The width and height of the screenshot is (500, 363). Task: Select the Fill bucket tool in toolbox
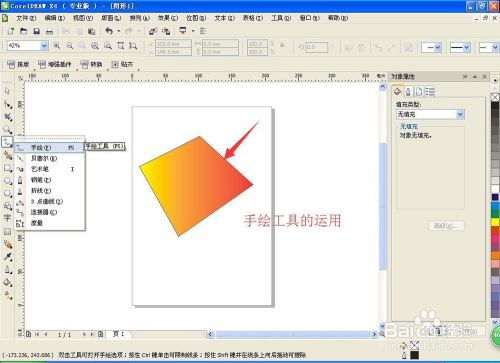tap(7, 283)
